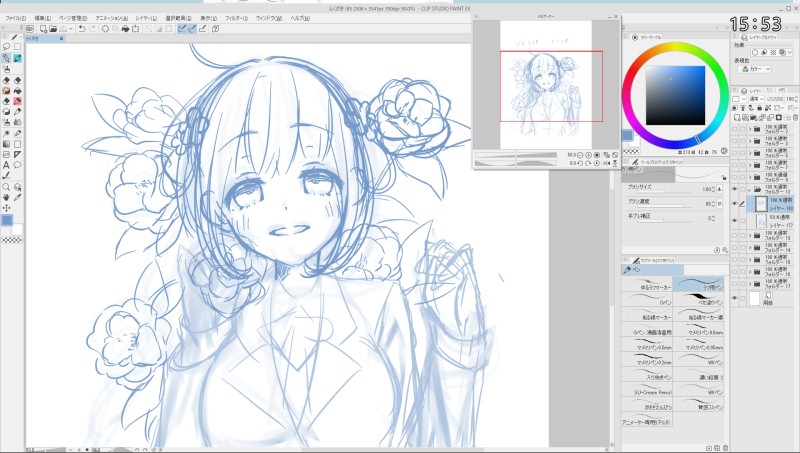Hide the 59% layer using its eye
The image size is (800, 453).
(735, 220)
